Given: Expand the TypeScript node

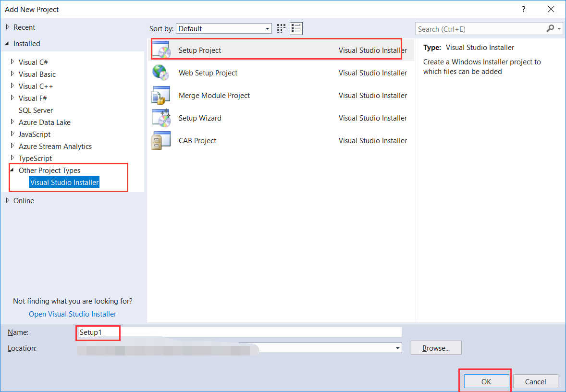Looking at the screenshot, I should coord(12,158).
